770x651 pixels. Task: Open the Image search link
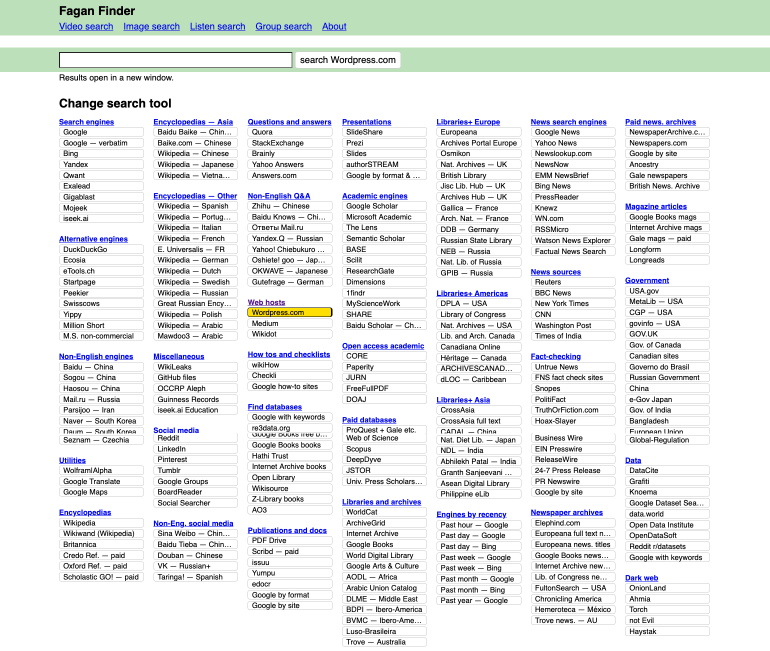click(x=151, y=27)
